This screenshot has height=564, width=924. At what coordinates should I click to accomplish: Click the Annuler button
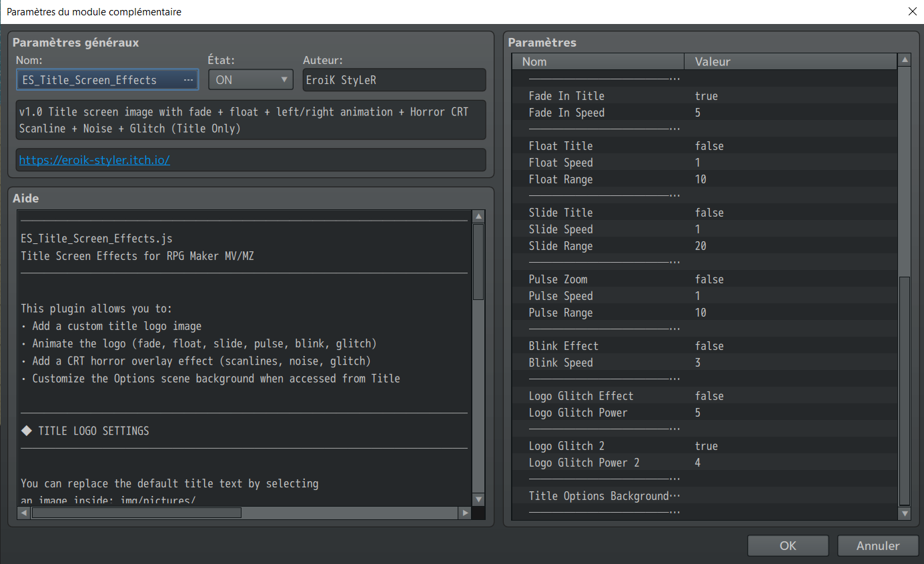878,545
